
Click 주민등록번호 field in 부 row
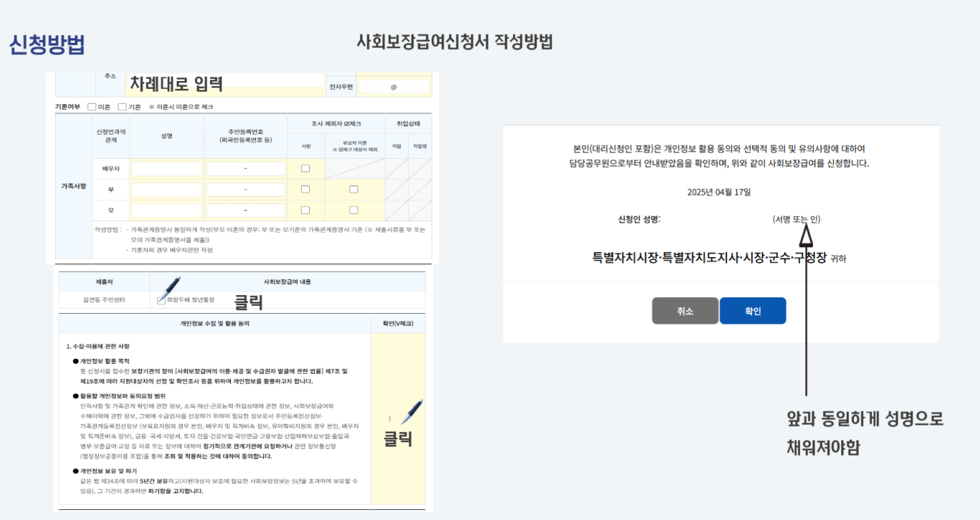pos(245,188)
